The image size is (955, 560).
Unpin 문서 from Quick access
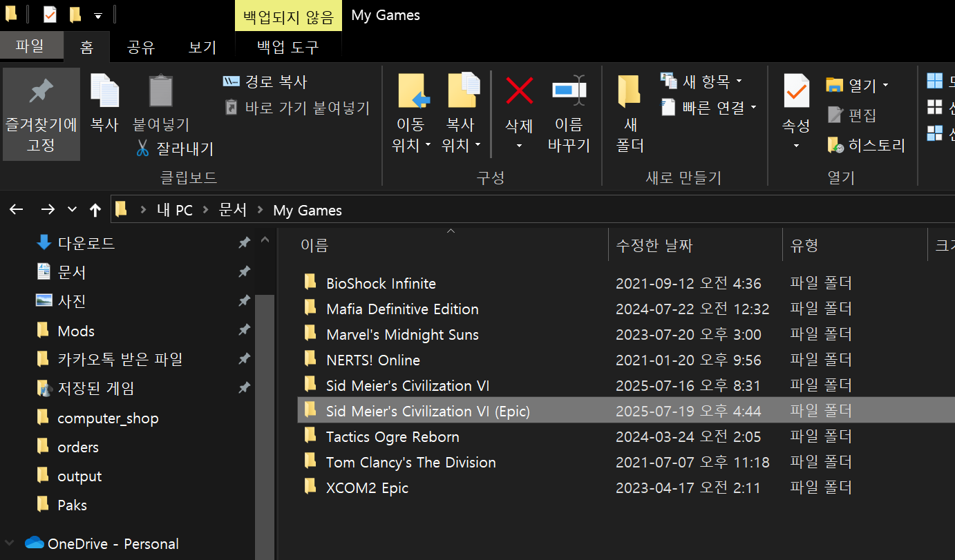pos(244,272)
